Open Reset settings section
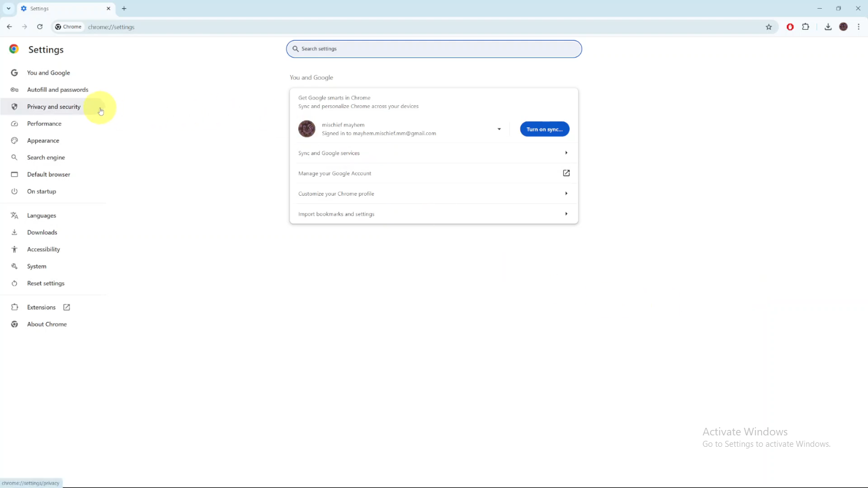Image resolution: width=868 pixels, height=488 pixels. tap(54, 283)
